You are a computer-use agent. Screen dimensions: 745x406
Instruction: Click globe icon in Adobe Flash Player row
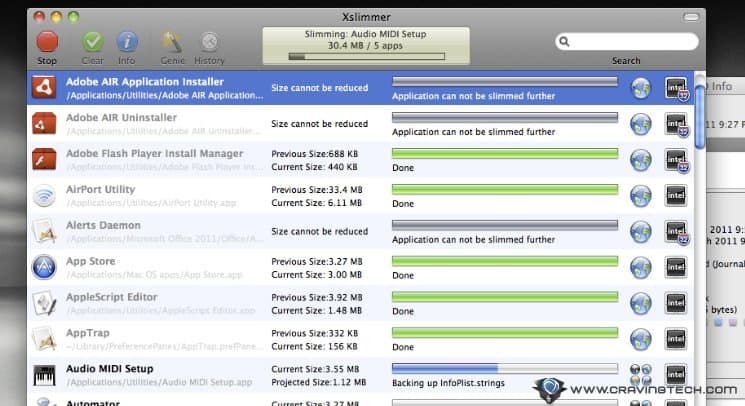(640, 160)
